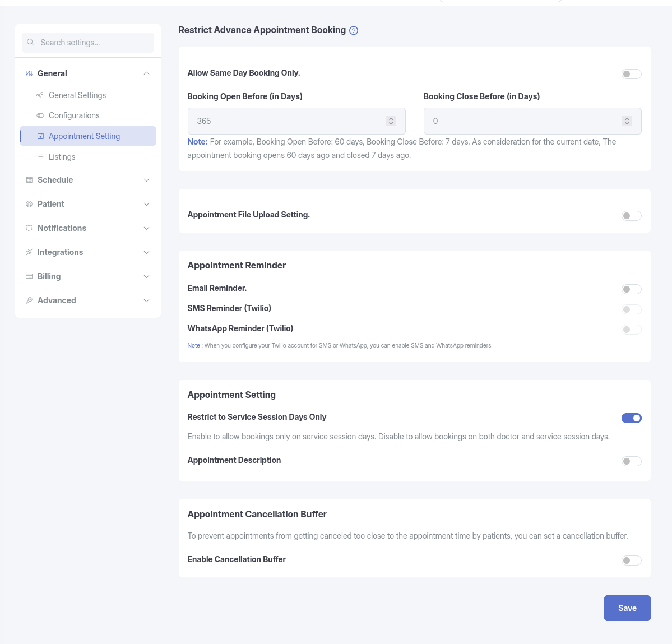The width and height of the screenshot is (672, 644).
Task: Open Configurations in the sidebar
Action: 74,115
